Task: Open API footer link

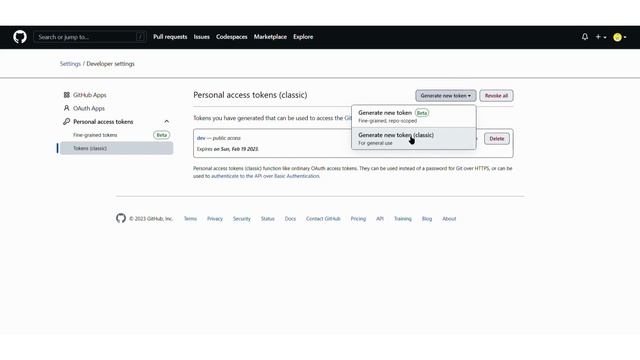Action: tap(380, 219)
